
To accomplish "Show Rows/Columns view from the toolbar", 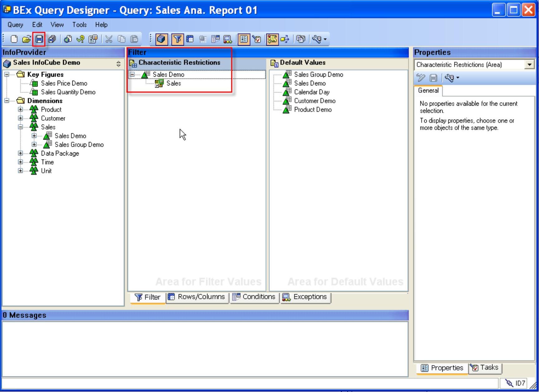I will [190, 39].
